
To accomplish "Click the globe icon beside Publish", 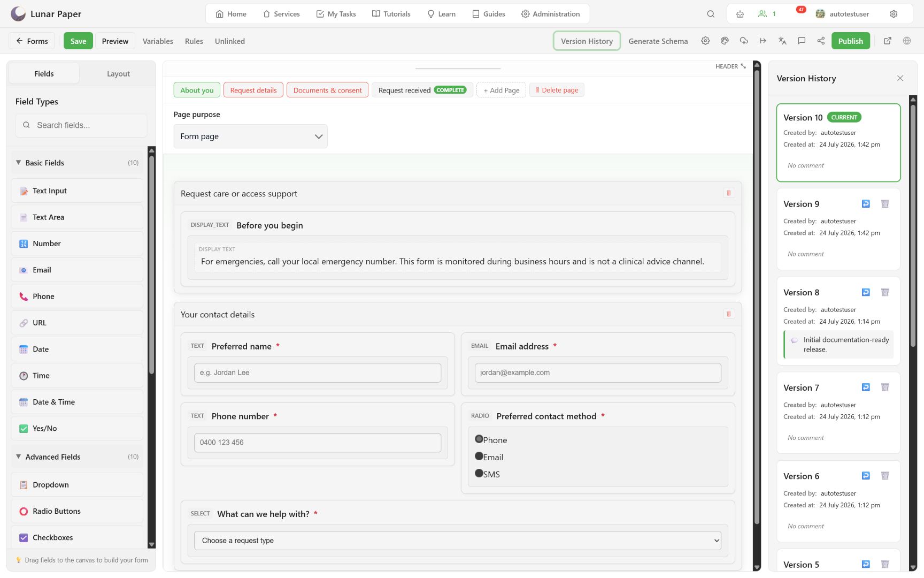I will [907, 41].
